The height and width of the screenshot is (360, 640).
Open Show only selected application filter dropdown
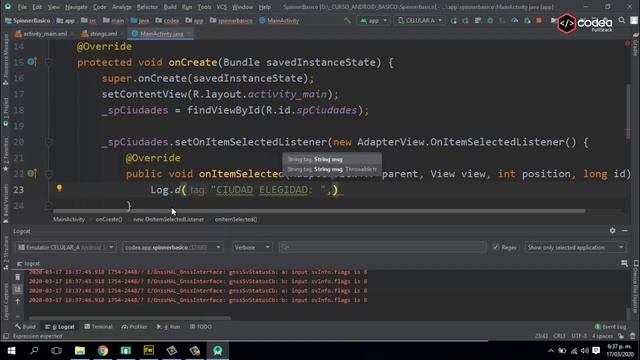tap(575, 247)
